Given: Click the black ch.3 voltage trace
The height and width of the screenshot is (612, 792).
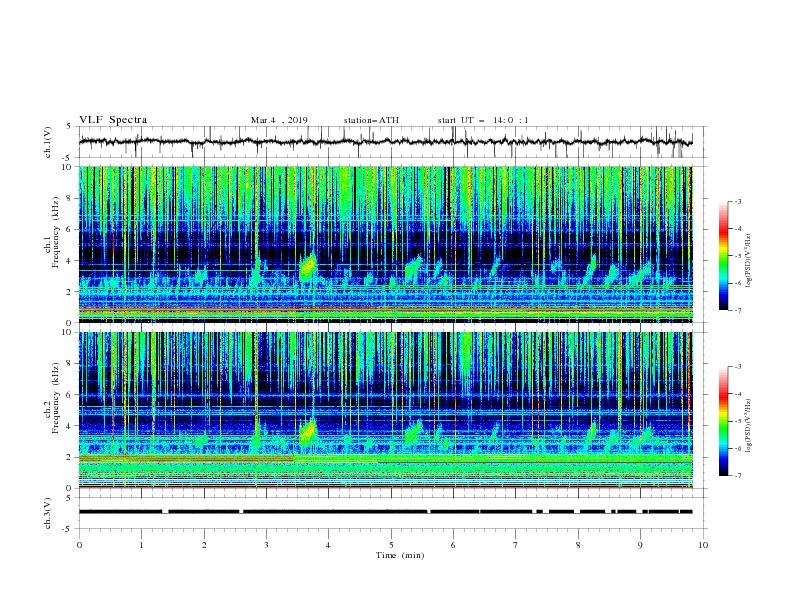Looking at the screenshot, I should pos(385,512).
